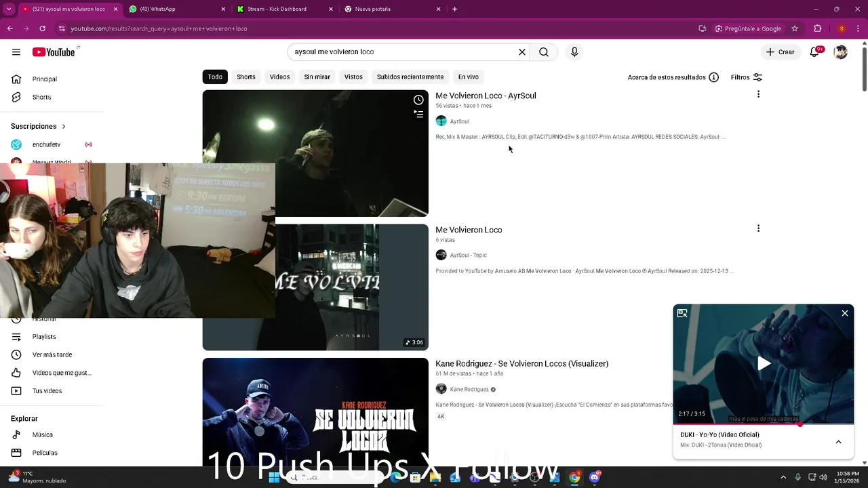Run search with the magnifier button
The image size is (868, 488).
click(544, 52)
